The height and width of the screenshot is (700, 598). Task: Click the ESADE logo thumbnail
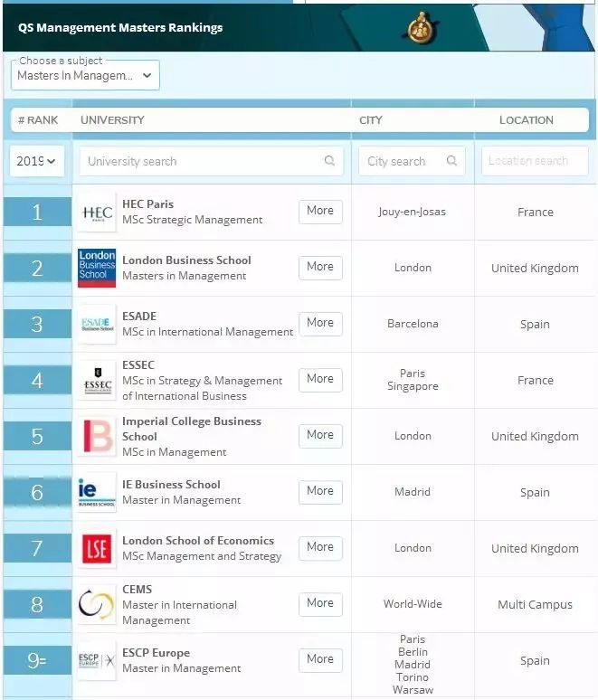click(x=97, y=325)
